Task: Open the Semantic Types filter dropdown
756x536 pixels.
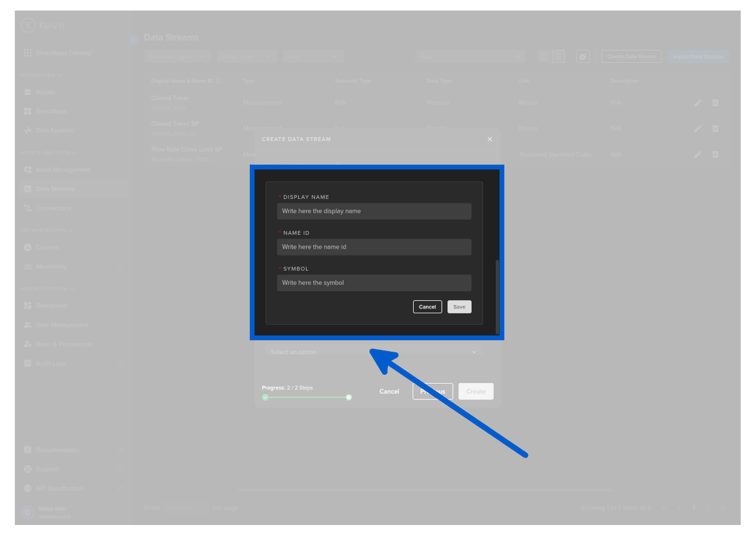Action: pyautogui.click(x=177, y=56)
